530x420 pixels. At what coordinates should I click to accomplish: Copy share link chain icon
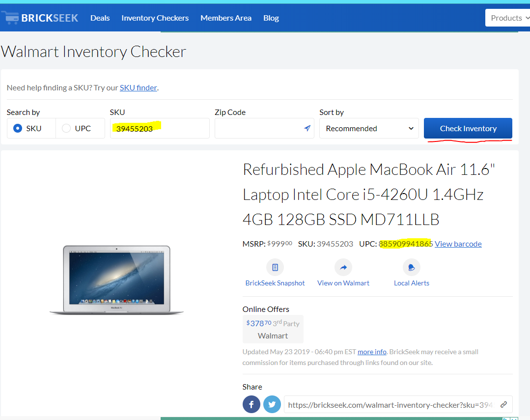tap(503, 404)
